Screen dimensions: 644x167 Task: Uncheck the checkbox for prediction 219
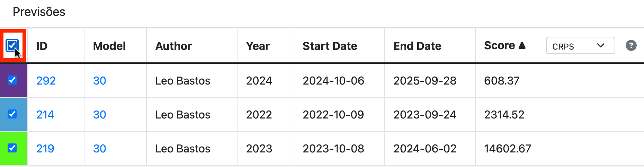tap(12, 148)
